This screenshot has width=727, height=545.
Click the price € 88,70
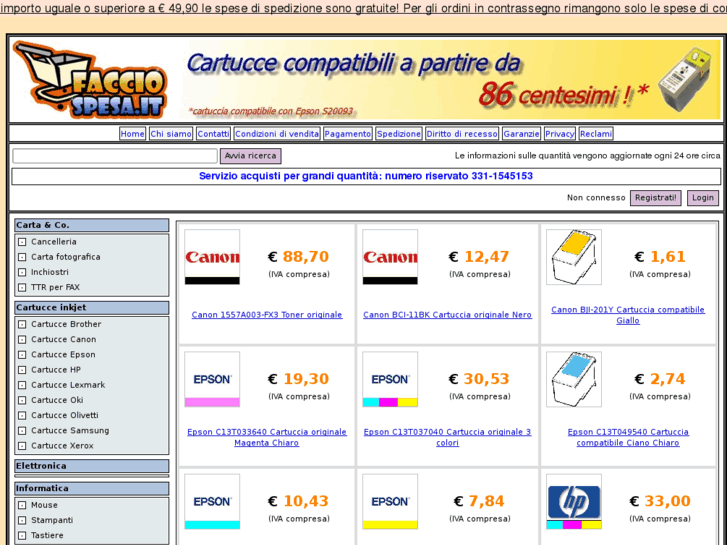(x=299, y=257)
